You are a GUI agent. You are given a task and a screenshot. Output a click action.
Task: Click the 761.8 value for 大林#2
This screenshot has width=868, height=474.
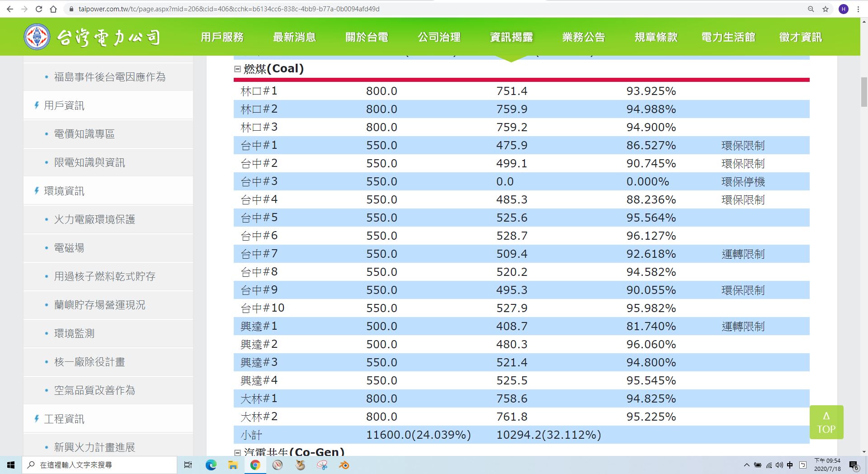512,417
